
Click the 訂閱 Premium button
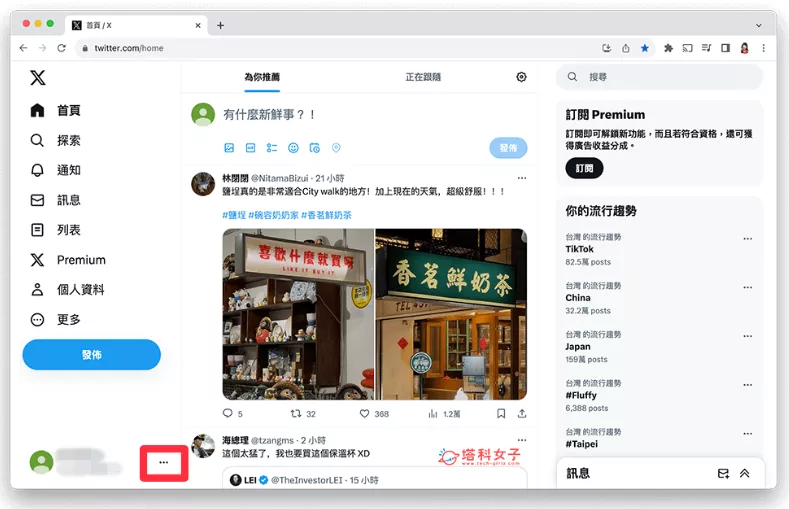584,168
